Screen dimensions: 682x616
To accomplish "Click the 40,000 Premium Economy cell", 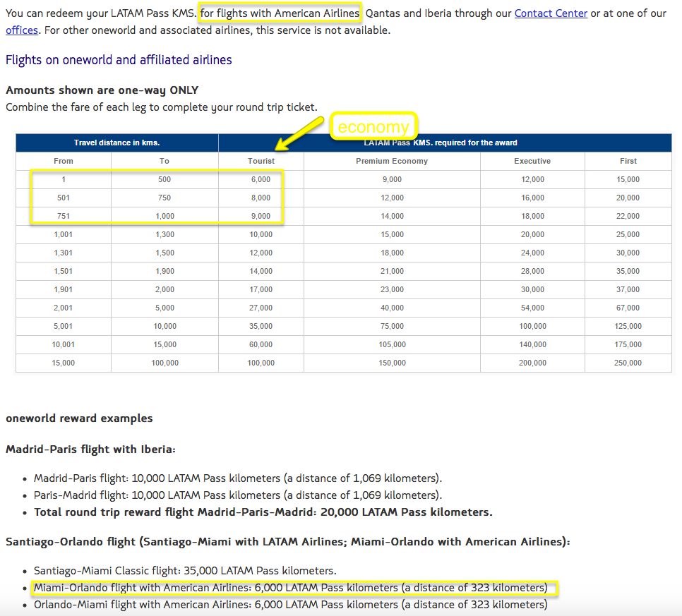I will point(392,308).
